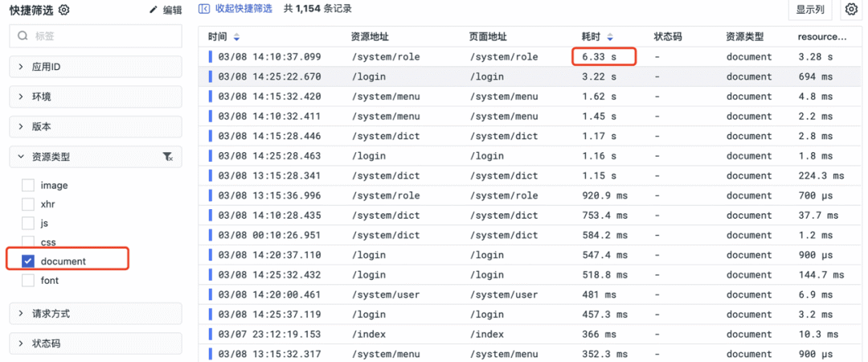
Task: Check the css resource type
Action: [27, 241]
